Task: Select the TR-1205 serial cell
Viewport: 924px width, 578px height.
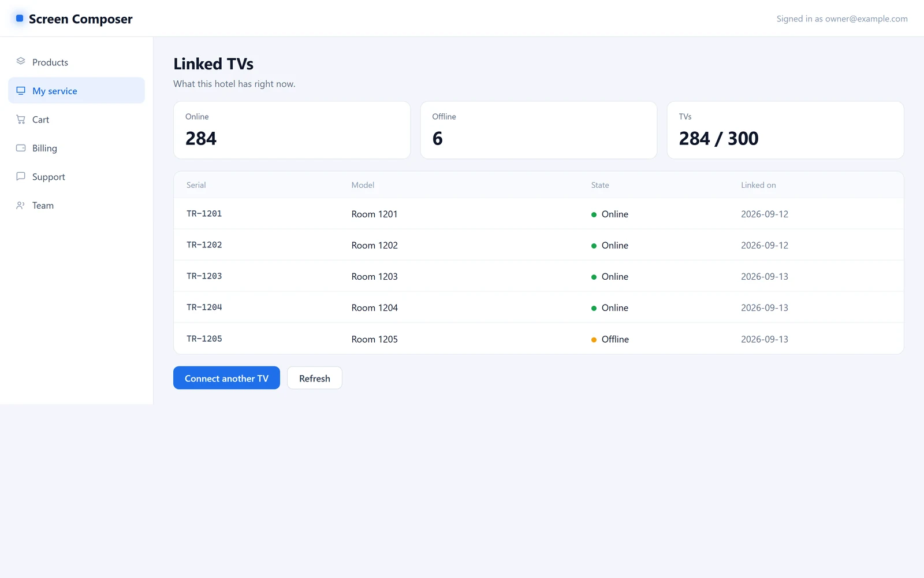Action: 204,339
